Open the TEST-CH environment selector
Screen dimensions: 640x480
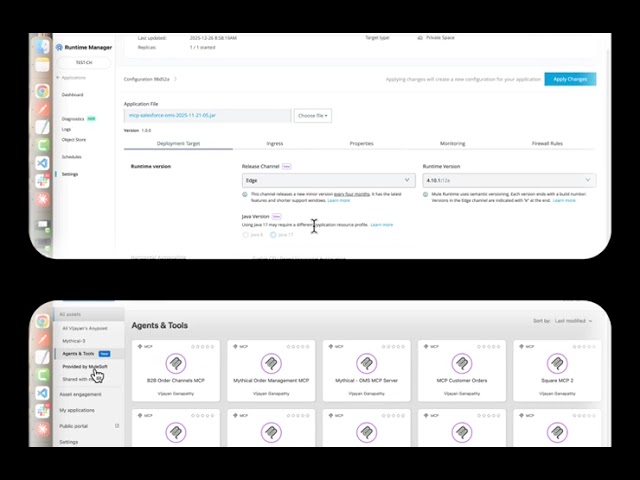tap(84, 63)
